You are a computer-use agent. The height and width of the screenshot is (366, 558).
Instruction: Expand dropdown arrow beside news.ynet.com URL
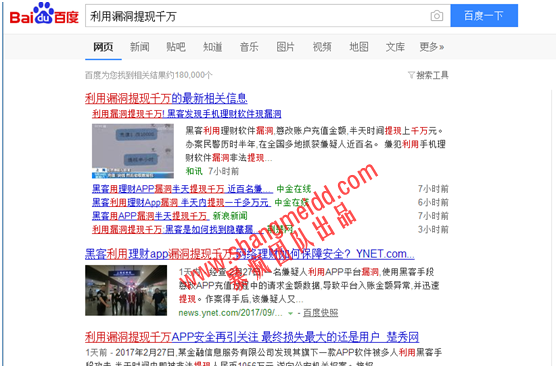click(x=290, y=313)
